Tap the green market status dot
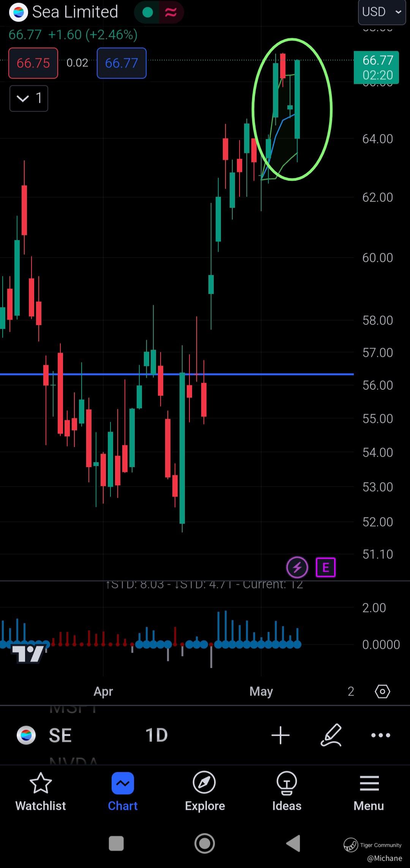410x868 pixels. pos(148,13)
